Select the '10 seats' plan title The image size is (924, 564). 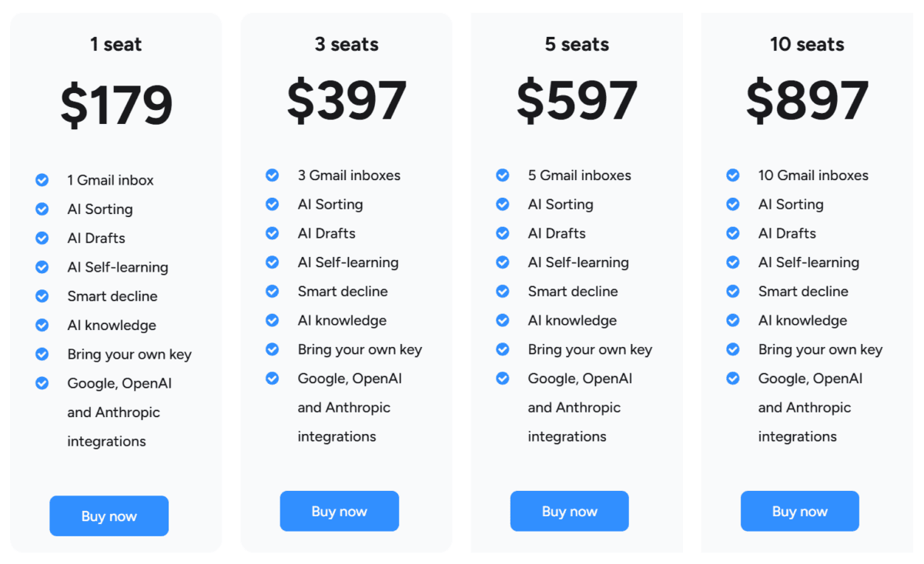(807, 45)
